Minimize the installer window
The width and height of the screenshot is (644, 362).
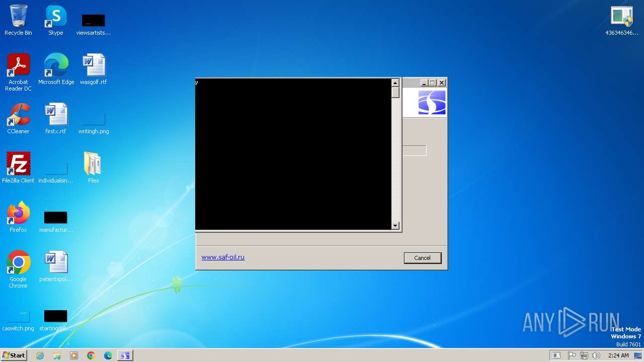click(424, 83)
